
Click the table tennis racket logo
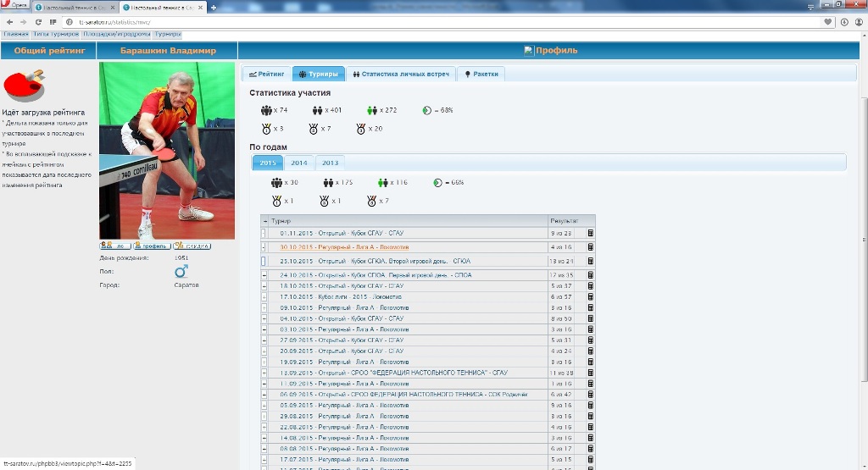(x=25, y=86)
